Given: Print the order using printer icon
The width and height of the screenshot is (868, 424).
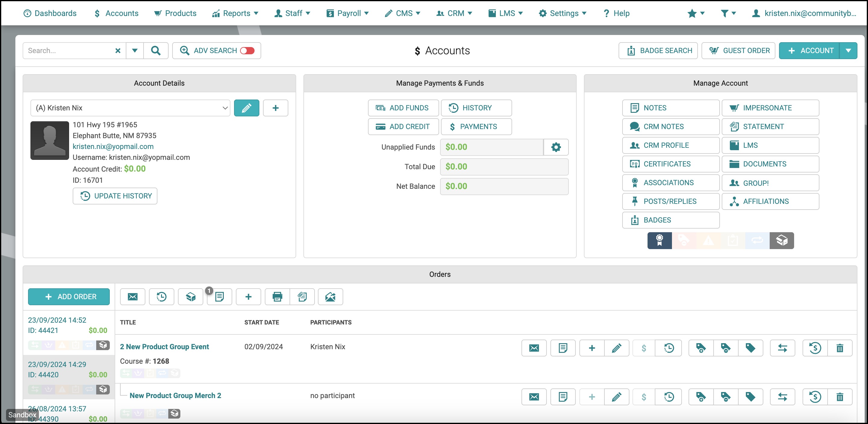Looking at the screenshot, I should (277, 297).
